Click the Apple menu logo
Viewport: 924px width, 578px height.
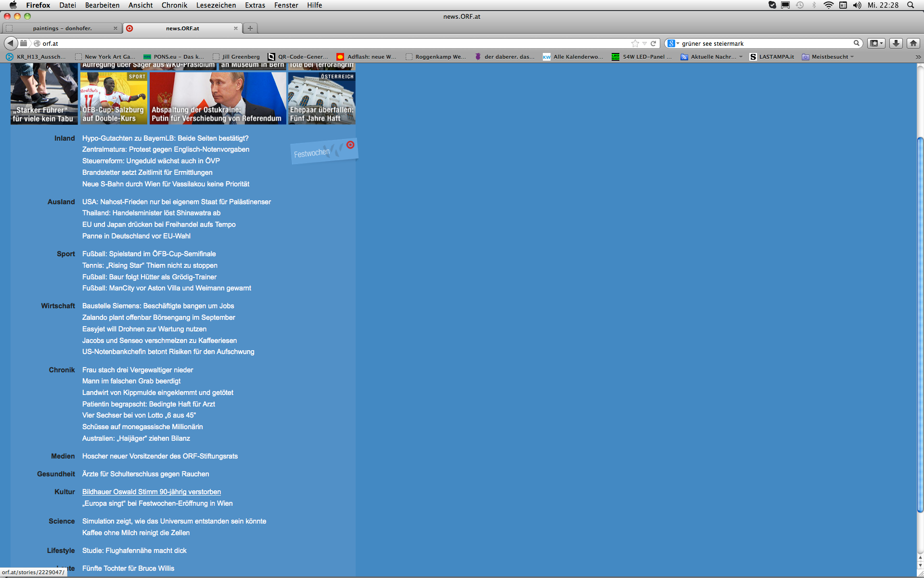tap(13, 5)
